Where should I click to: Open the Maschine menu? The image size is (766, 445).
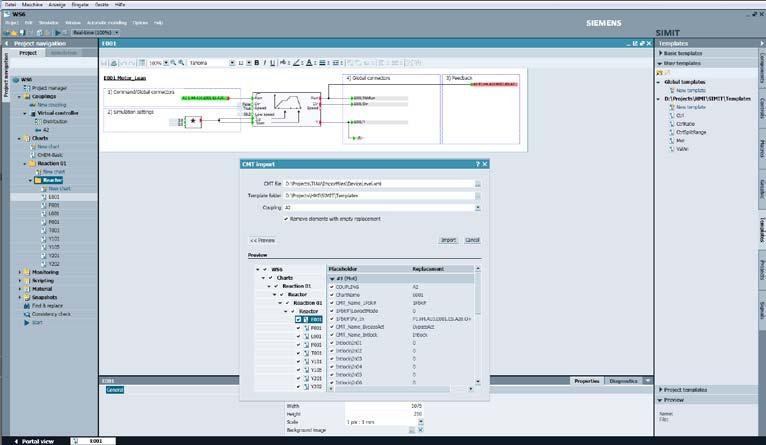32,4
